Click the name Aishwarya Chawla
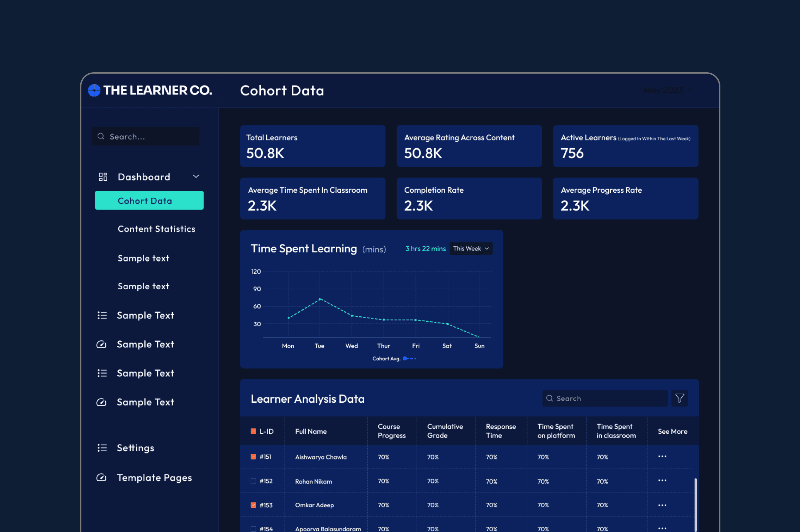The image size is (800, 532). tap(321, 457)
